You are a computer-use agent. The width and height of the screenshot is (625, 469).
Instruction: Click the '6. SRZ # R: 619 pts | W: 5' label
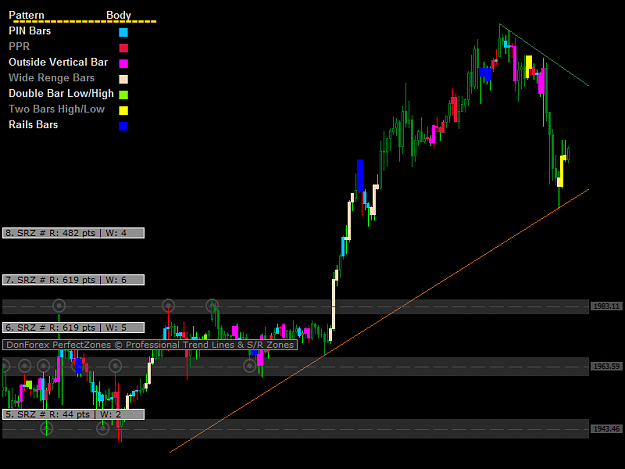point(73,328)
